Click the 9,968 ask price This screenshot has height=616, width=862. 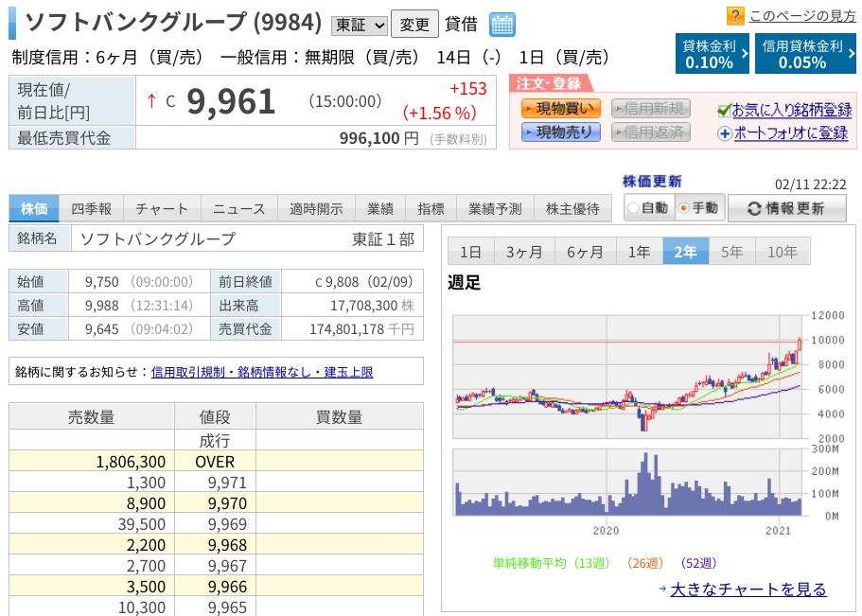(227, 546)
